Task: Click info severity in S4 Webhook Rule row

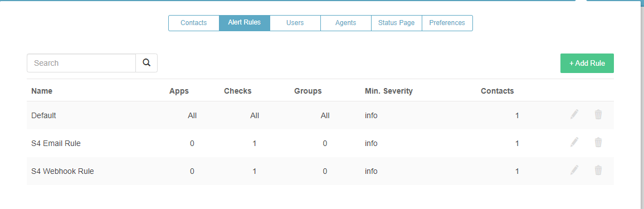Action: 371,171
